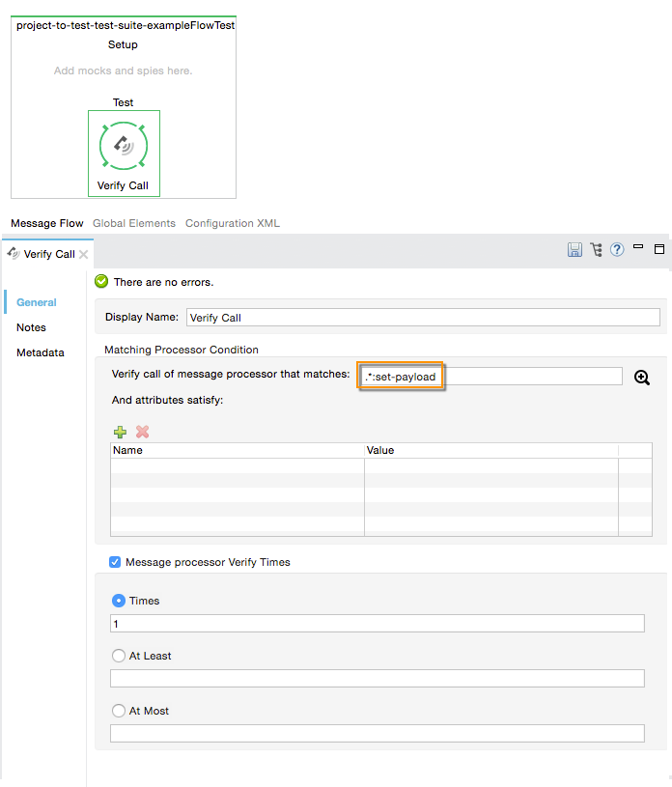The width and height of the screenshot is (672, 787).
Task: Maximize the properties editor view
Action: 659,249
